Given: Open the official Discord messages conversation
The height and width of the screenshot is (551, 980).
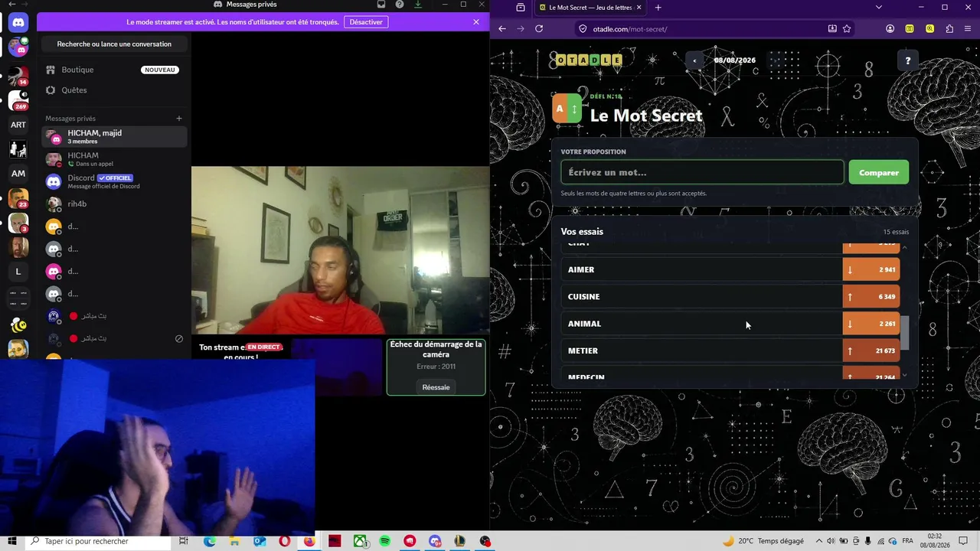Looking at the screenshot, I should click(x=114, y=181).
